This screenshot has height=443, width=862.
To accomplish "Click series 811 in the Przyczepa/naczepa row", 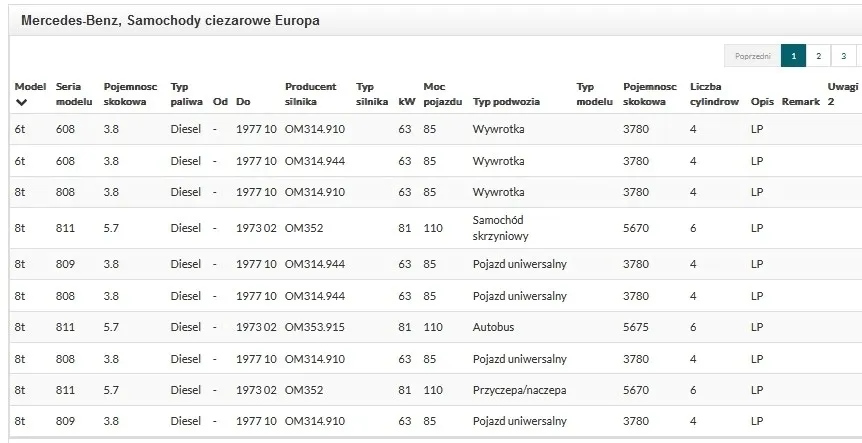I will click(x=65, y=390).
